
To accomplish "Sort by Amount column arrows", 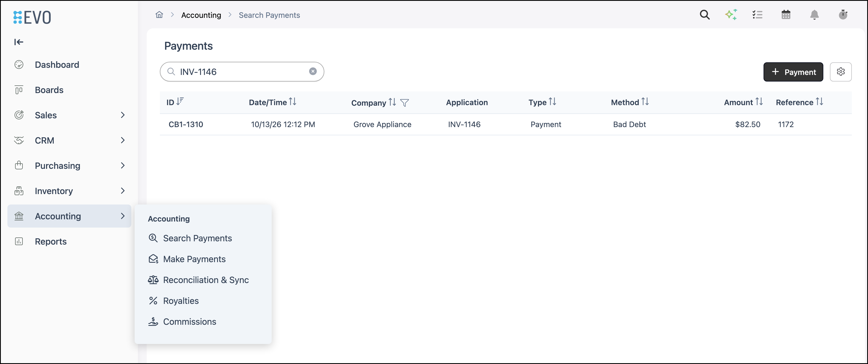I will 759,102.
